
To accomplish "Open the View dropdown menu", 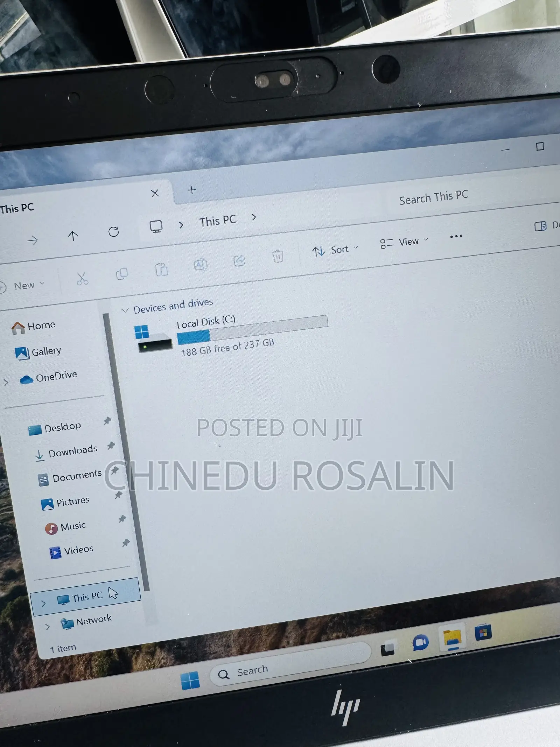I will [x=404, y=242].
